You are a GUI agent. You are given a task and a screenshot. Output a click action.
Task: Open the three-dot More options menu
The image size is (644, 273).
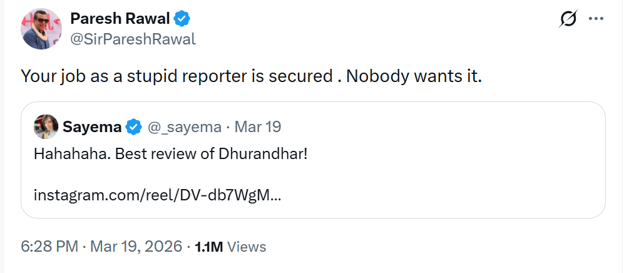point(596,19)
